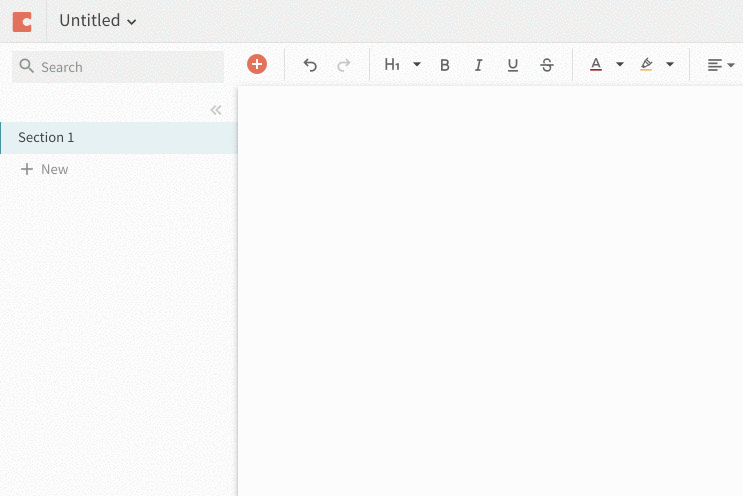The width and height of the screenshot is (743, 496).
Task: Apply the H1 heading style
Action: 392,64
